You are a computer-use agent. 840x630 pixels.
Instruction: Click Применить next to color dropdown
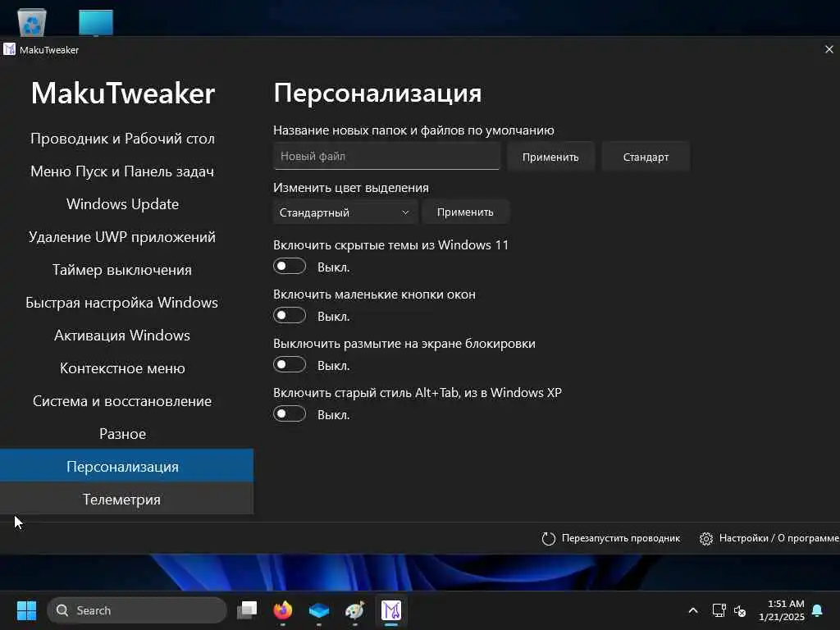coord(465,212)
